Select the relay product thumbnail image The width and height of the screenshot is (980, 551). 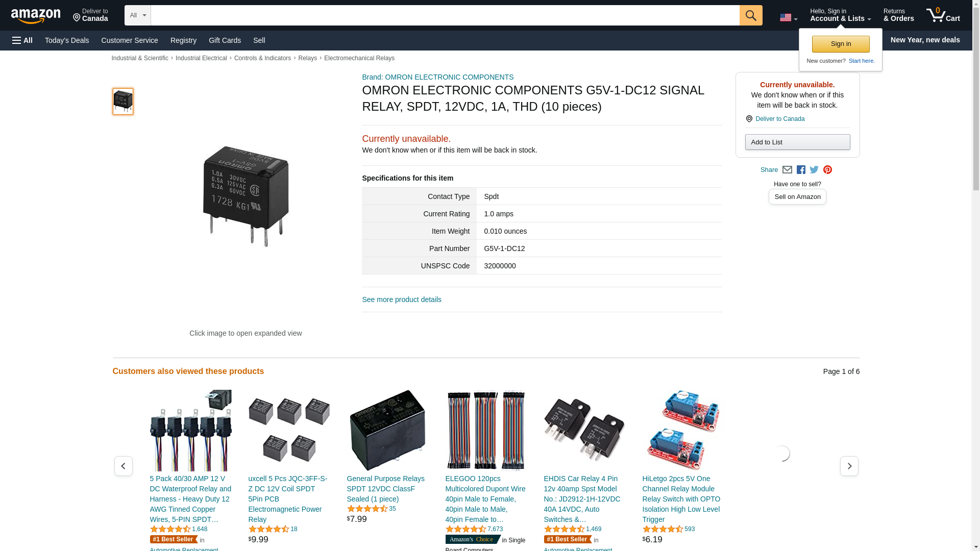click(123, 101)
